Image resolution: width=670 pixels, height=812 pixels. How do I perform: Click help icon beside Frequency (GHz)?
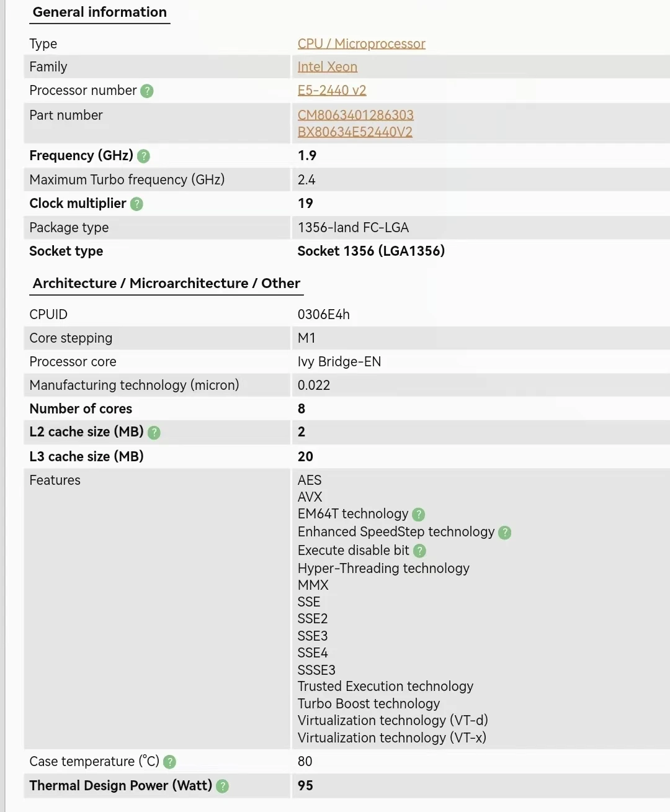[x=143, y=156]
